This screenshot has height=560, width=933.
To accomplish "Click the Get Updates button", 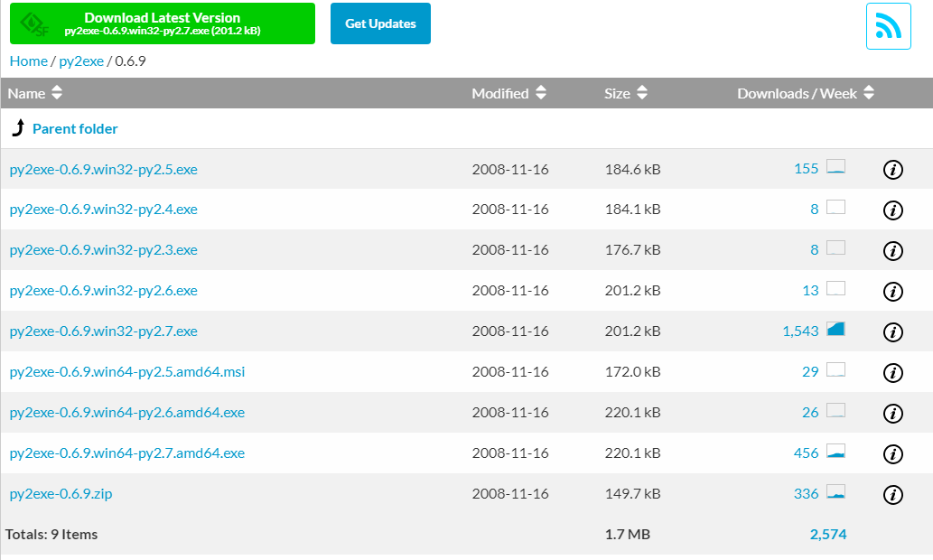I will (380, 23).
